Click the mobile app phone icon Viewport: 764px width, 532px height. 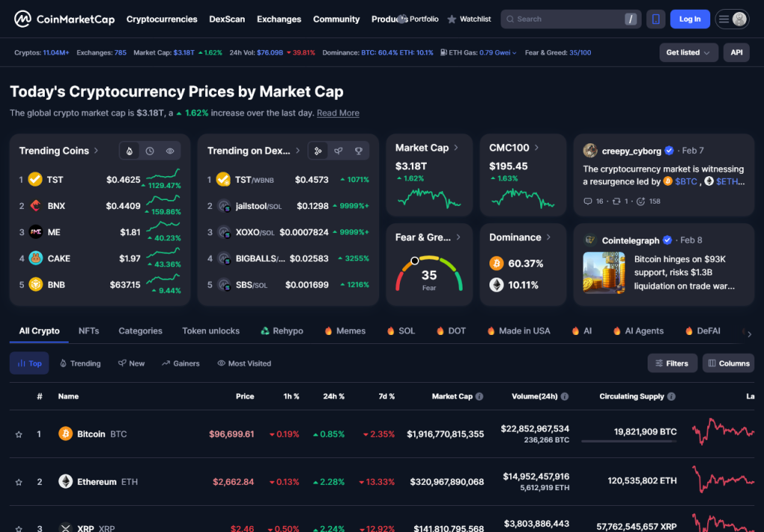[x=655, y=19]
